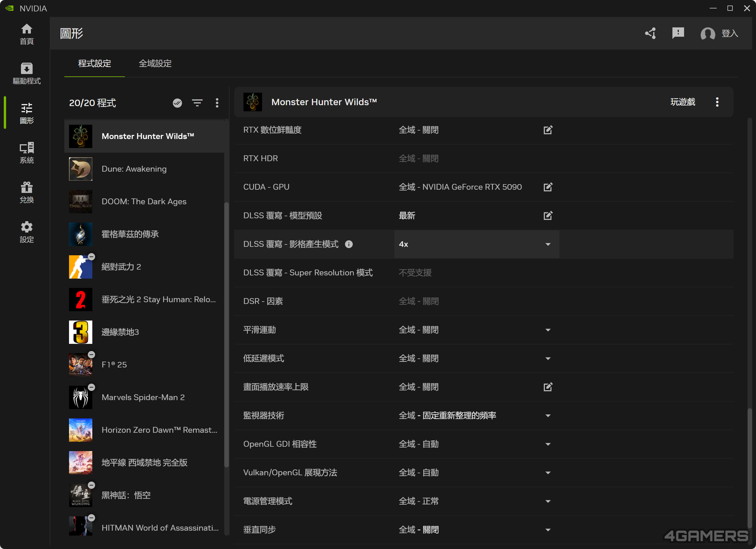
Task: Select the 程式設定 tab
Action: (x=94, y=63)
